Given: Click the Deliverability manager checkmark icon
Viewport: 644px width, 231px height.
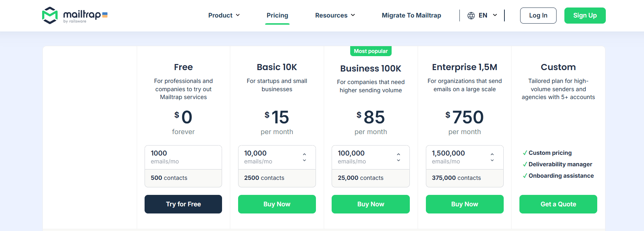Looking at the screenshot, I should 525,164.
